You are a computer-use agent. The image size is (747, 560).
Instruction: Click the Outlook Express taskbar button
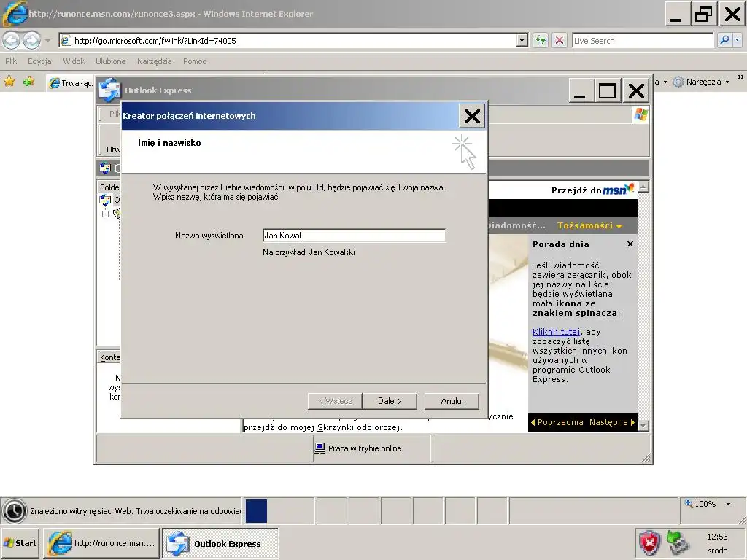(x=220, y=543)
